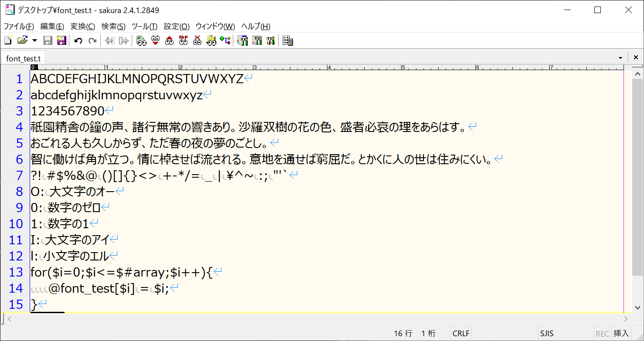Image resolution: width=644 pixels, height=341 pixels.
Task: Close the current tab with the X
Action: (x=636, y=57)
